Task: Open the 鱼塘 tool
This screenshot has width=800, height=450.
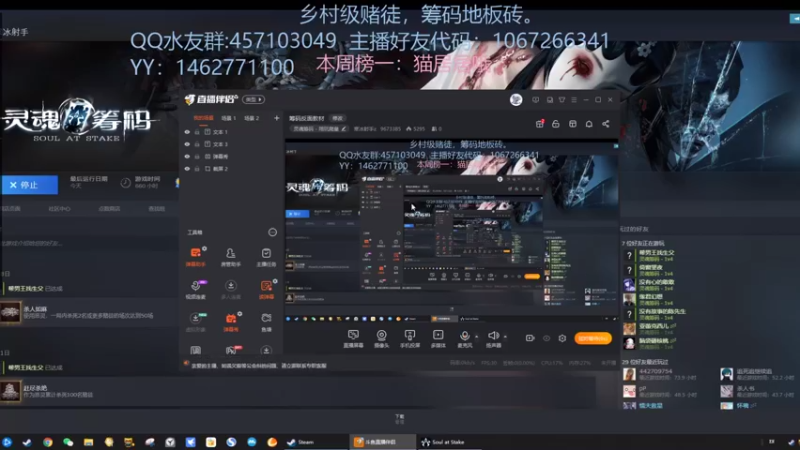Action: [266, 322]
